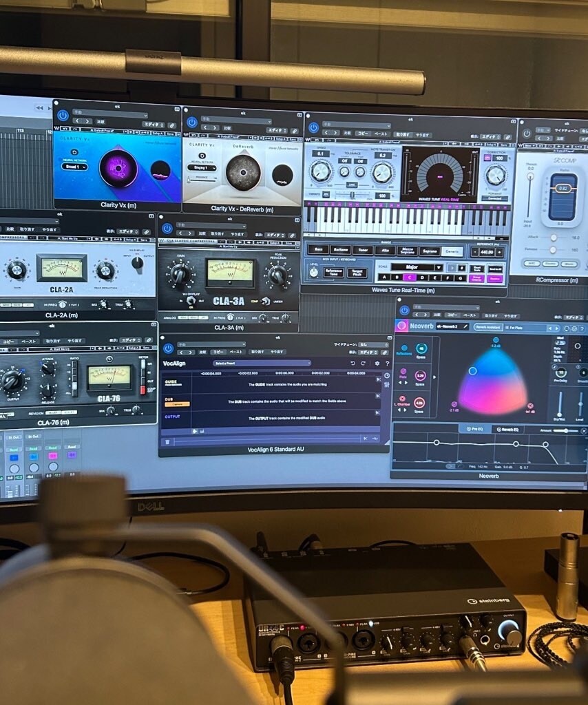Open Broad 1 neural network dropdown
Image resolution: width=588 pixels, height=705 pixels.
[x=74, y=167]
